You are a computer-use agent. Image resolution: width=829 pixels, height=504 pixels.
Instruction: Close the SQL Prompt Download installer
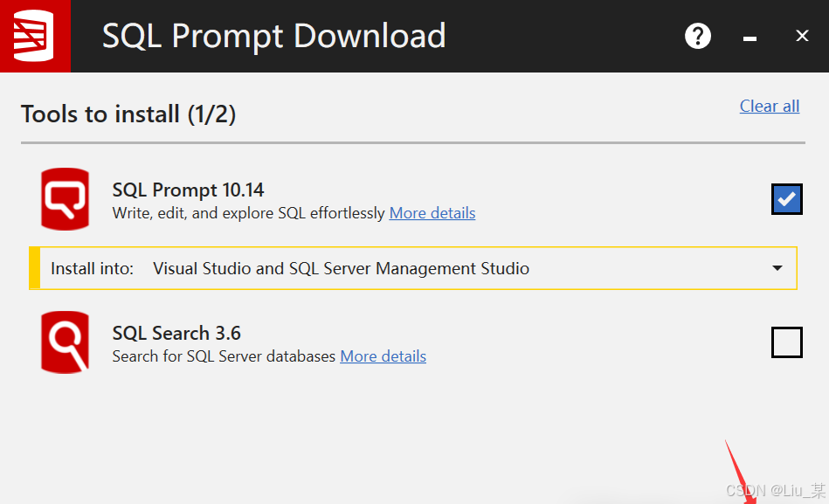(x=802, y=36)
